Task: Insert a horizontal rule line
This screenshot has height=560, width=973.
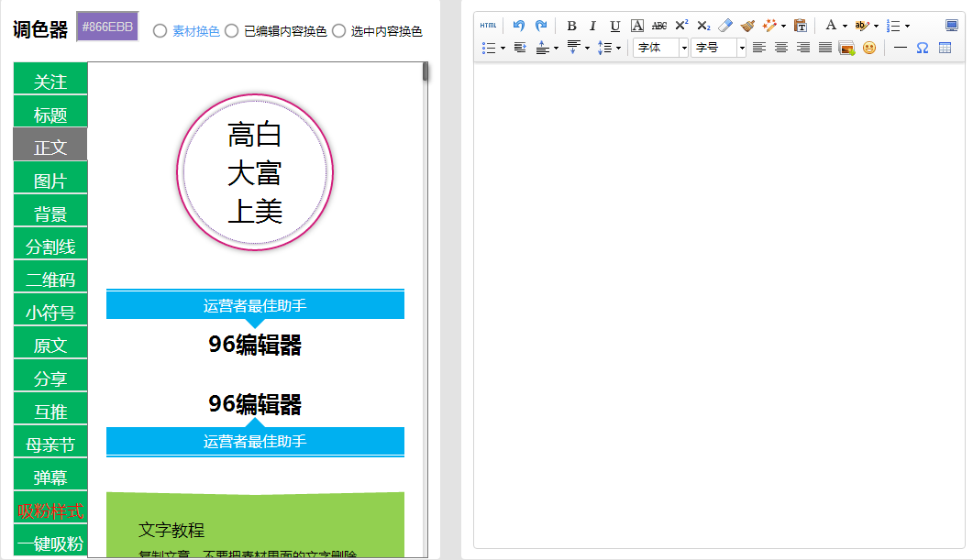Action: [900, 48]
